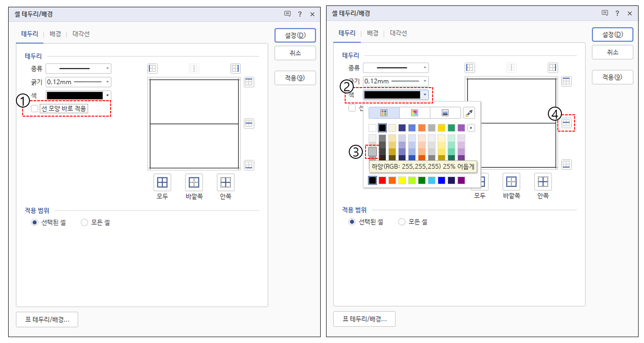This screenshot has height=343, width=644.
Task: Open the gradient-style palette tab
Action: tap(445, 113)
